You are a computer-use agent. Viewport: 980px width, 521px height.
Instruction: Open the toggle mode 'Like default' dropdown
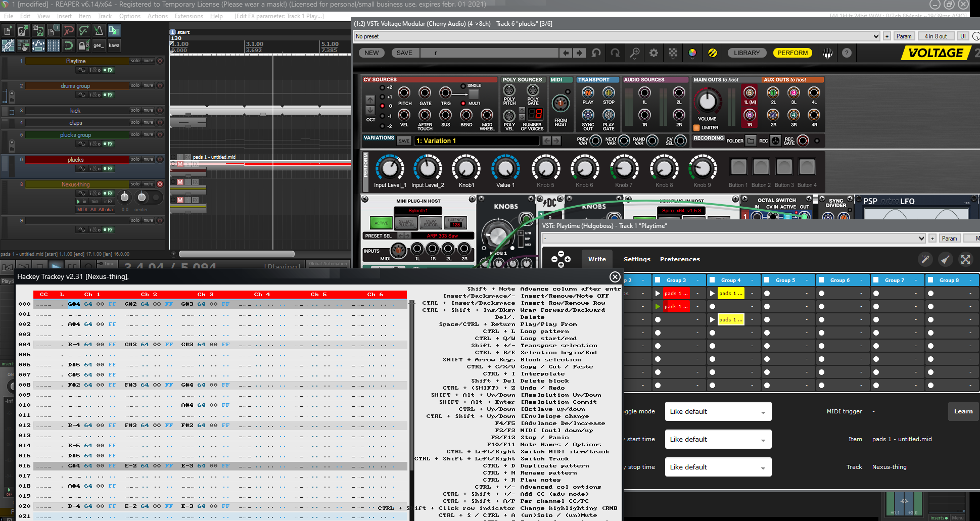tap(718, 411)
